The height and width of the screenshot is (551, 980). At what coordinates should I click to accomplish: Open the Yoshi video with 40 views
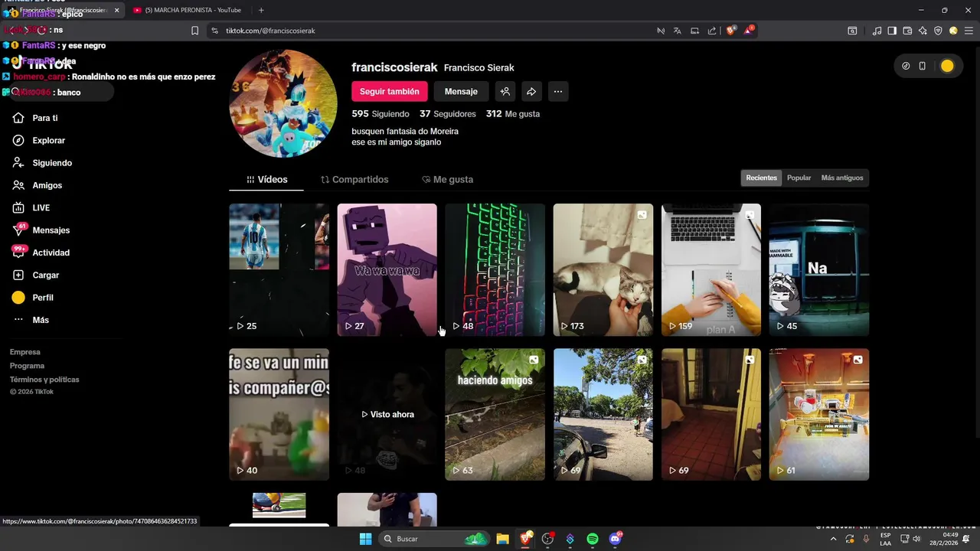[x=279, y=414]
